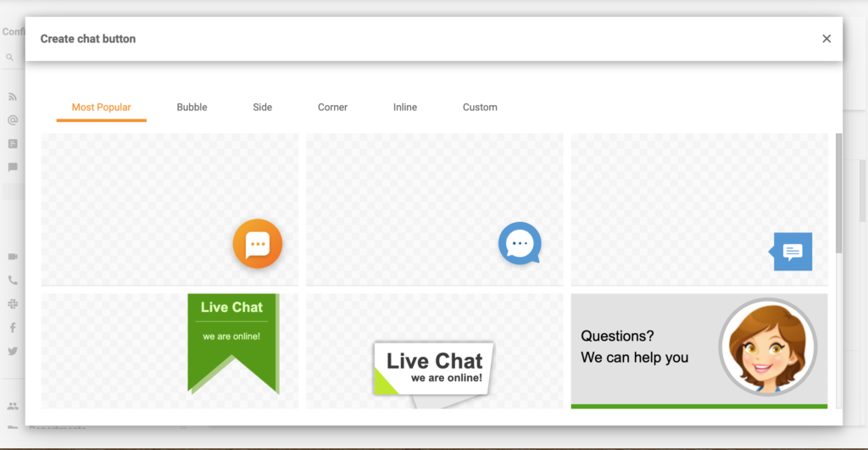
Task: Open the agents people icon in sidebar
Action: [12, 406]
